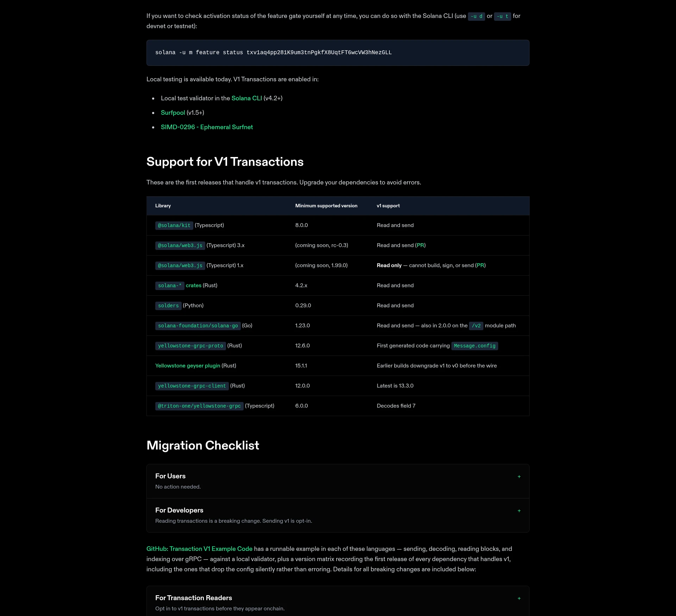
Task: Click the Read only bold text
Action: pos(389,265)
